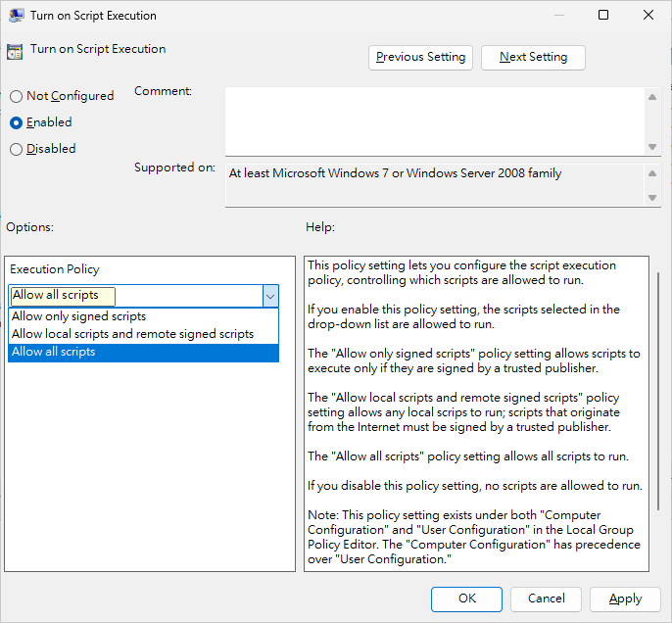Go to Previous Setting
672x623 pixels.
point(421,57)
